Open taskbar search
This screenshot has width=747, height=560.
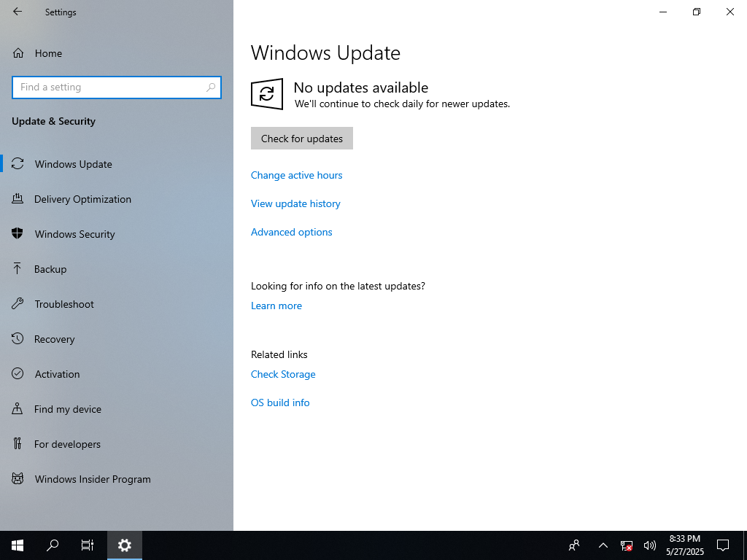pyautogui.click(x=53, y=545)
